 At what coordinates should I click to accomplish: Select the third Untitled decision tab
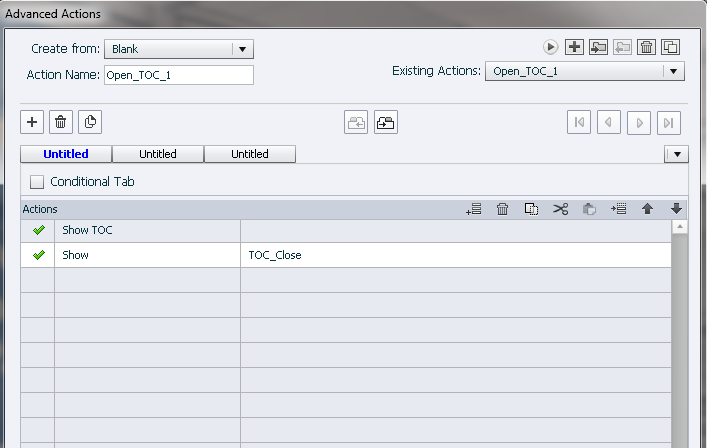[249, 154]
